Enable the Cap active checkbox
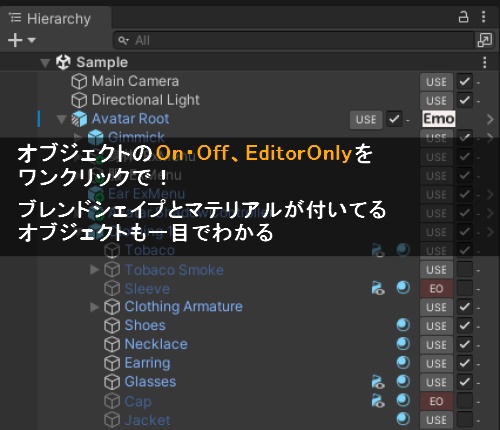This screenshot has height=430, width=500. [x=465, y=401]
